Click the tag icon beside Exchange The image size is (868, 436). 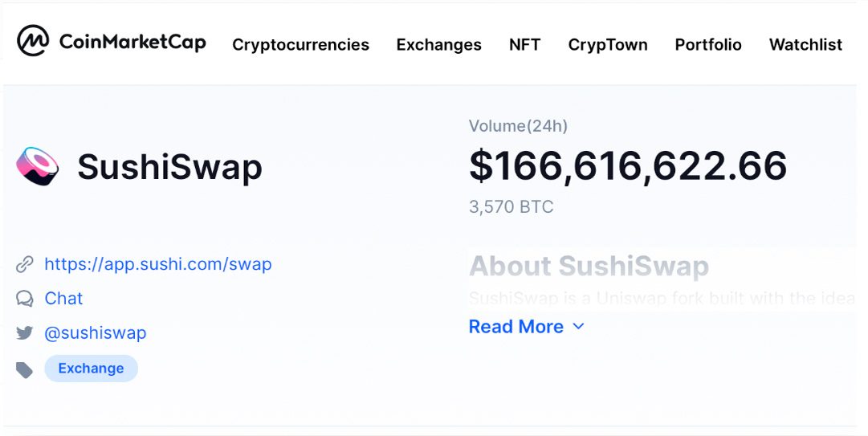24,369
